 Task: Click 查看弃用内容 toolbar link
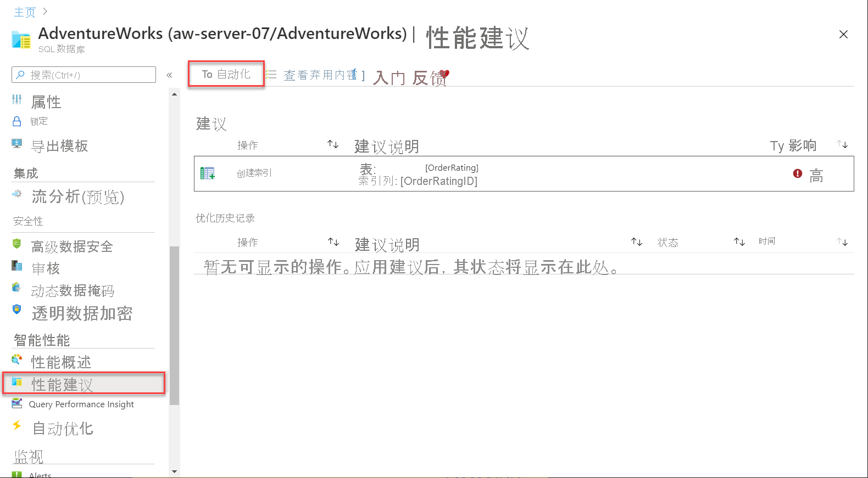click(320, 75)
